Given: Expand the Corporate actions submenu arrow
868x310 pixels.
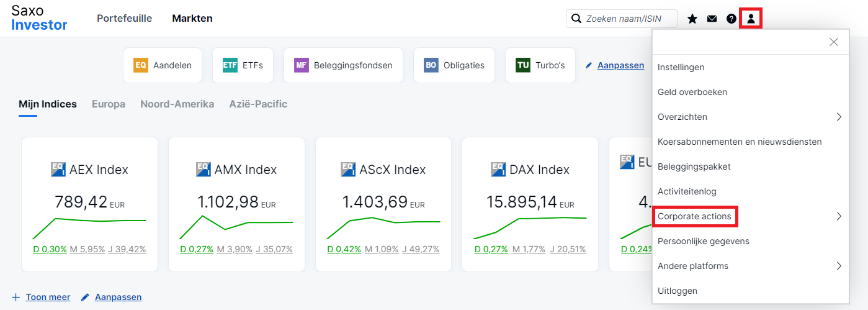Looking at the screenshot, I should coord(838,216).
